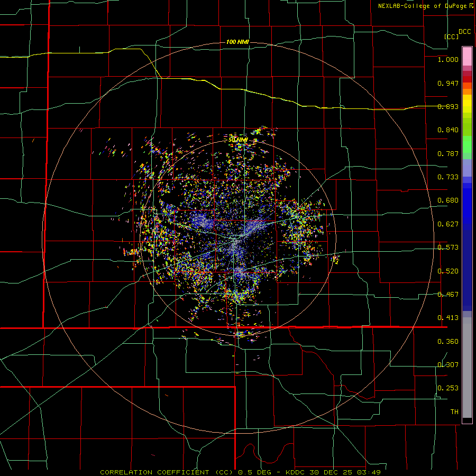Click the 0.680 scale value
Viewport: 476px width, 476px height.
(x=448, y=200)
